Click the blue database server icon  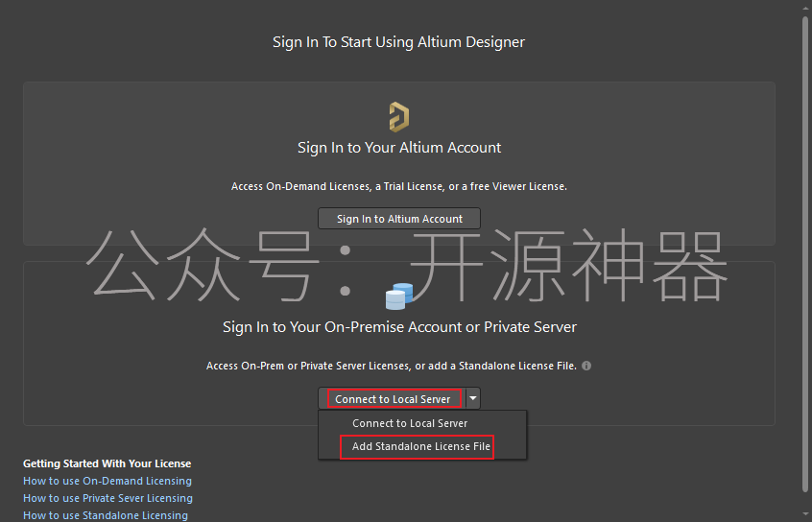pyautogui.click(x=399, y=297)
